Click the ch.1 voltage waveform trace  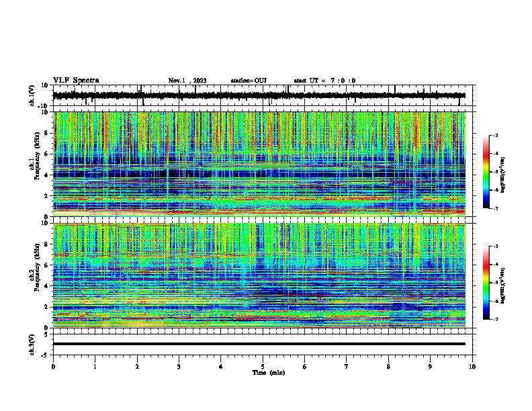(259, 95)
